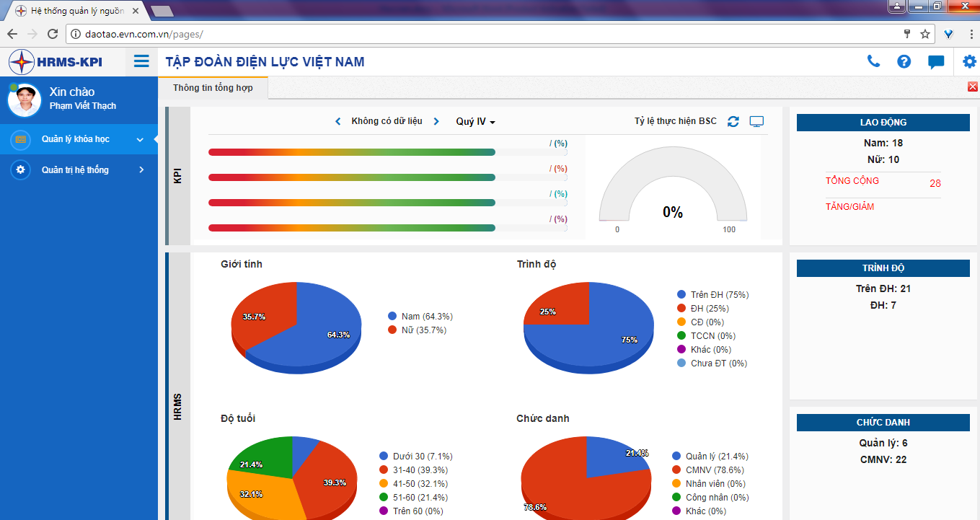
Task: Click the site info icon in address bar
Action: coord(75,34)
